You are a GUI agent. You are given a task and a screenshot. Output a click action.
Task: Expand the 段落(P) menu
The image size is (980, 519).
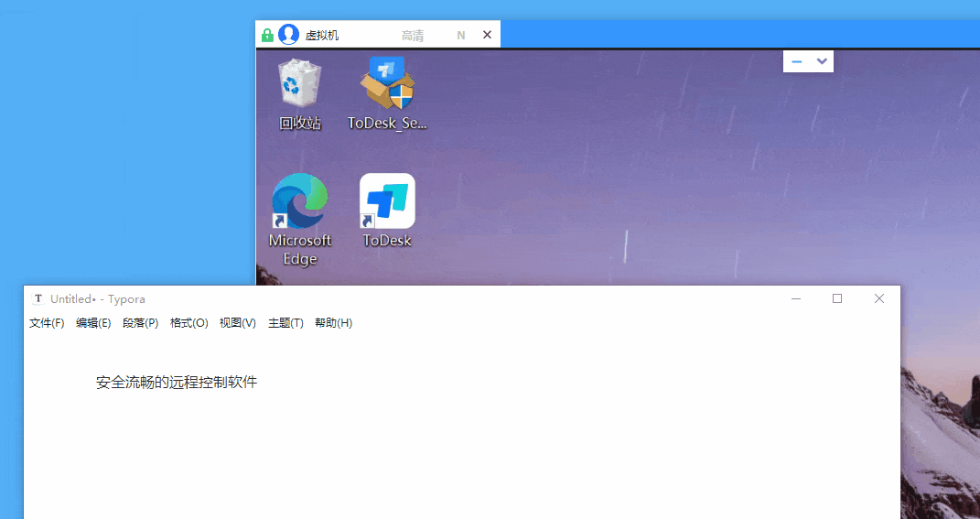[x=140, y=323]
